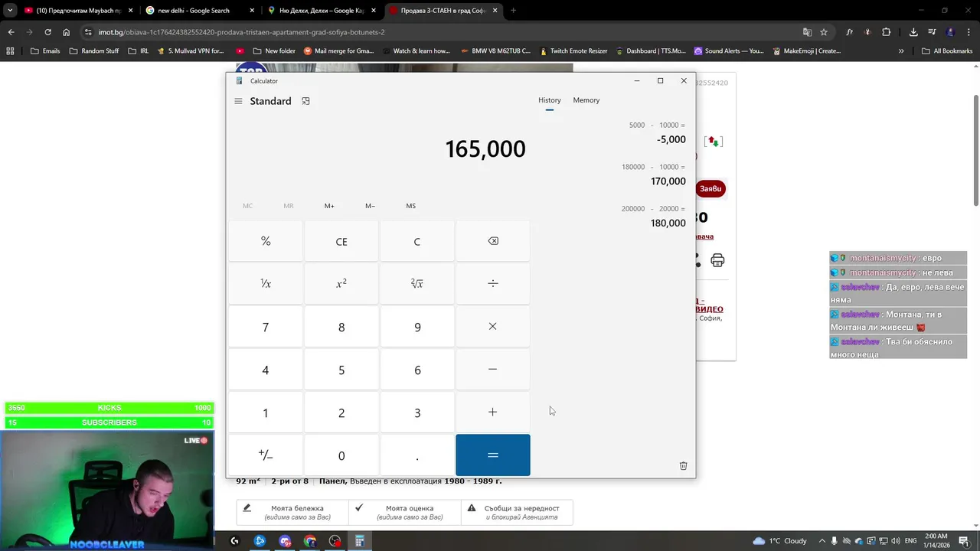This screenshot has height=551, width=980.
Task: Click the CE clear entry button
Action: (341, 241)
